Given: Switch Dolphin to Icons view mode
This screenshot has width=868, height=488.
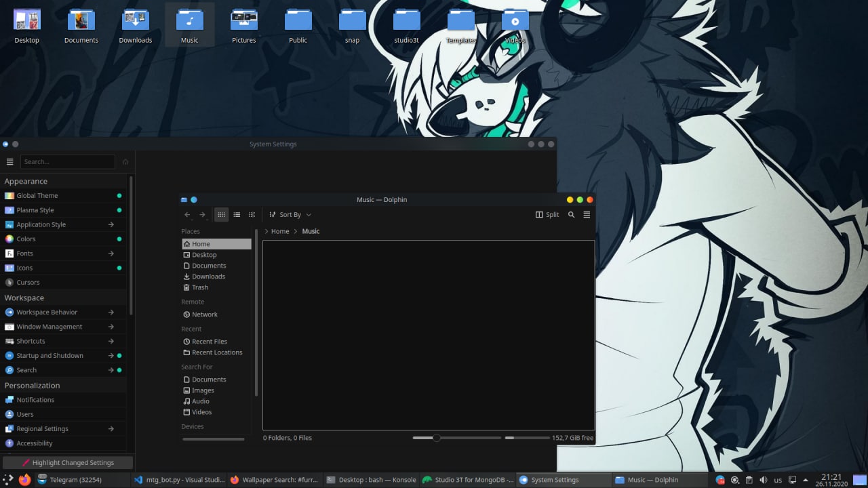Looking at the screenshot, I should [221, 215].
